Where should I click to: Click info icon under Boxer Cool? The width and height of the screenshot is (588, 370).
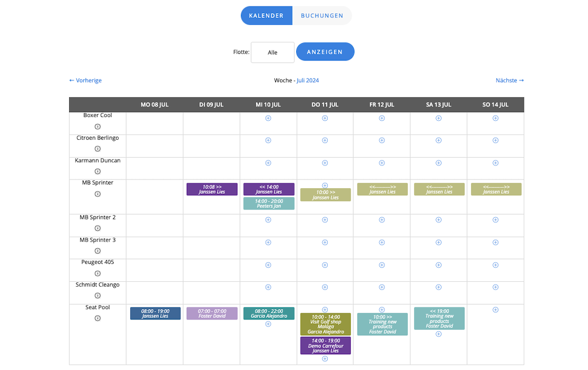coord(98,126)
